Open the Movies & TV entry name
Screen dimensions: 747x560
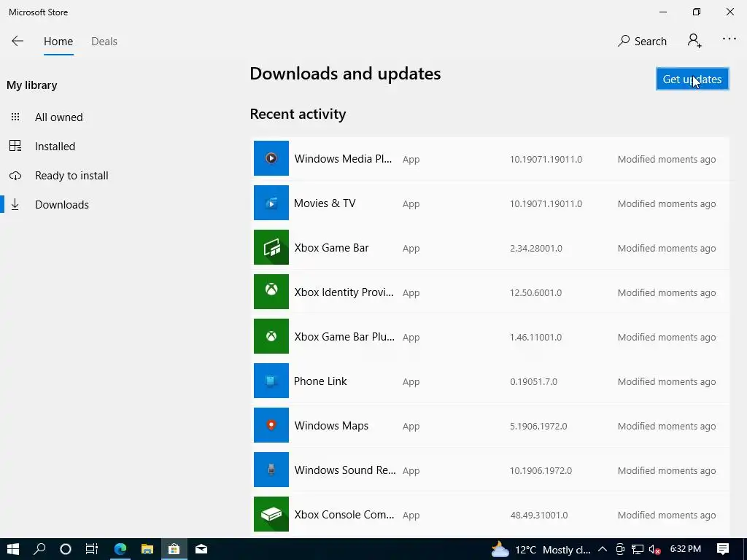pyautogui.click(x=325, y=203)
